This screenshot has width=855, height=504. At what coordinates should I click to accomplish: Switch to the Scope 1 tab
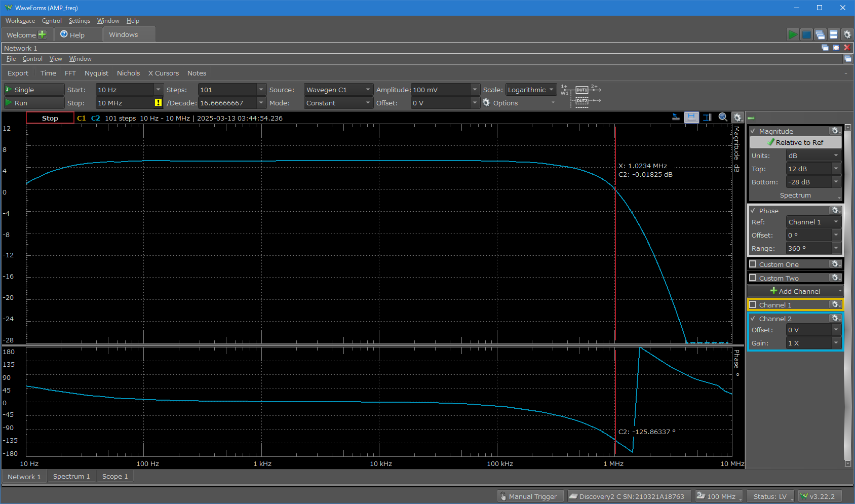[115, 477]
